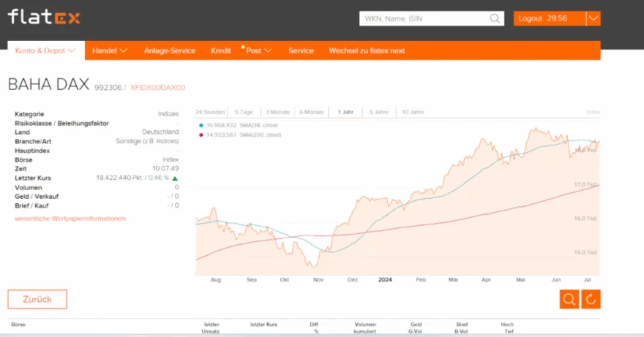Click the Zurück button
Screen dimensions: 644x337
coord(37,299)
